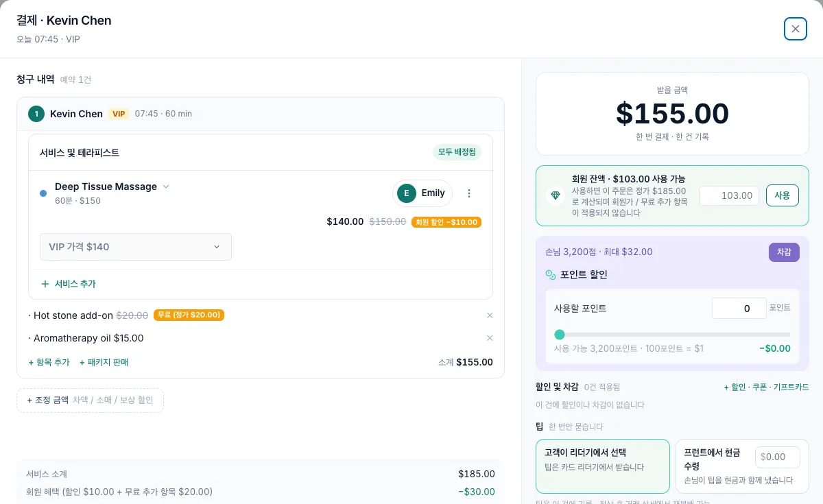Click the 소계 $155.00 subtotal text
This screenshot has width=823, height=504.
click(x=466, y=362)
